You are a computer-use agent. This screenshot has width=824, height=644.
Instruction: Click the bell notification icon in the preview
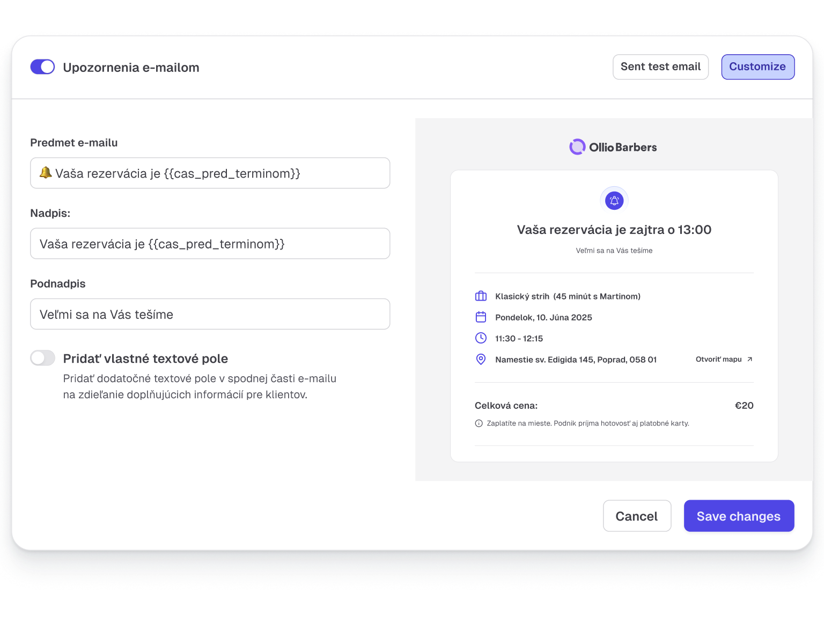(614, 200)
